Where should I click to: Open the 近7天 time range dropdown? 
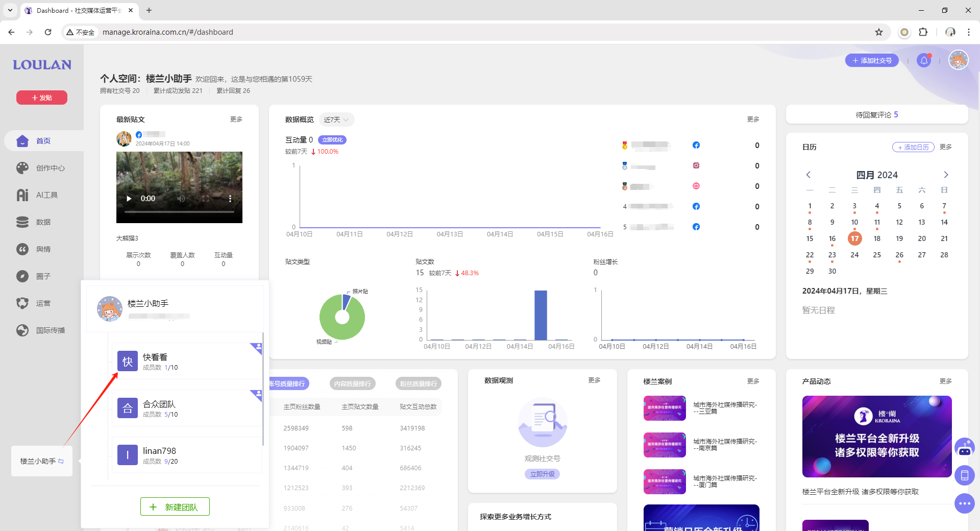click(336, 119)
